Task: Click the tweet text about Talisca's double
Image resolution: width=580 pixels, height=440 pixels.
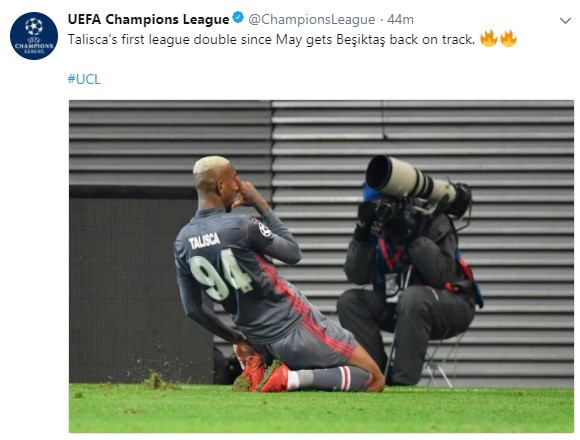Action: (271, 40)
